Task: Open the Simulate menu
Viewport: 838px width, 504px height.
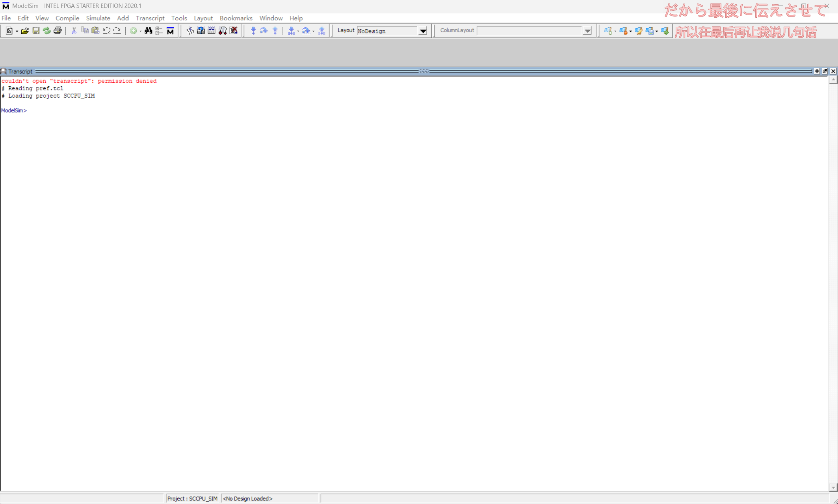Action: coord(98,18)
